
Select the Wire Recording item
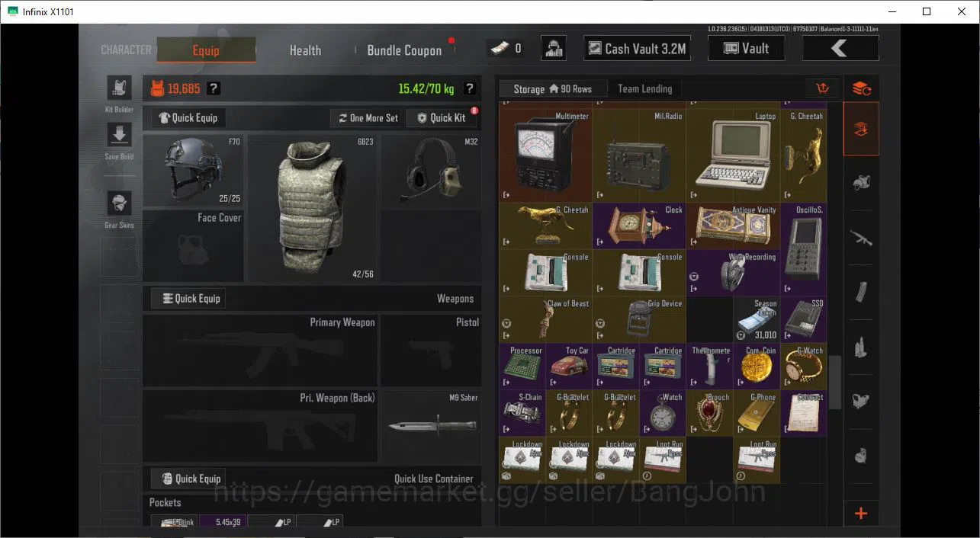click(733, 273)
